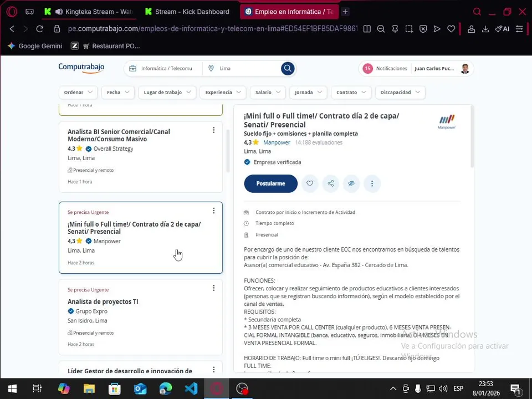Reload the page with browser refresh icon

coord(40,29)
